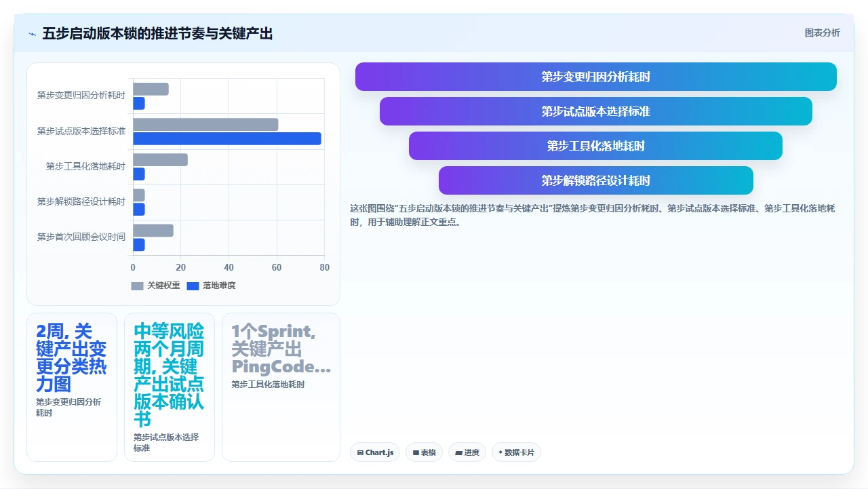The height and width of the screenshot is (489, 868).
Task: Click x-axis tick value 80
Action: pos(324,267)
